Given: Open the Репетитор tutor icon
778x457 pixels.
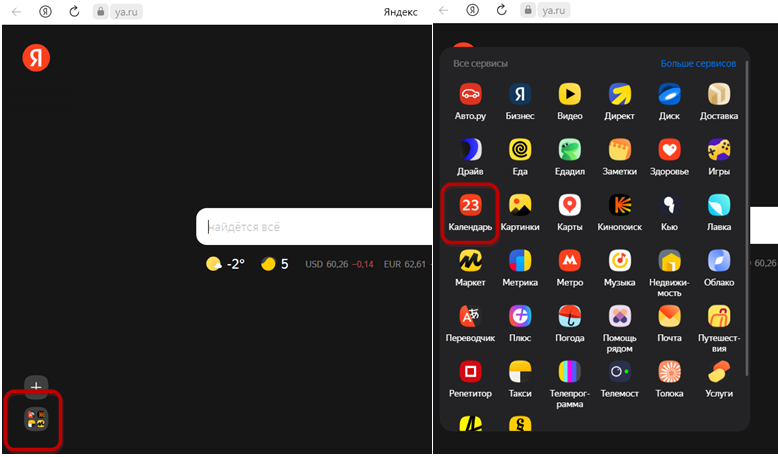Looking at the screenshot, I should 470,372.
